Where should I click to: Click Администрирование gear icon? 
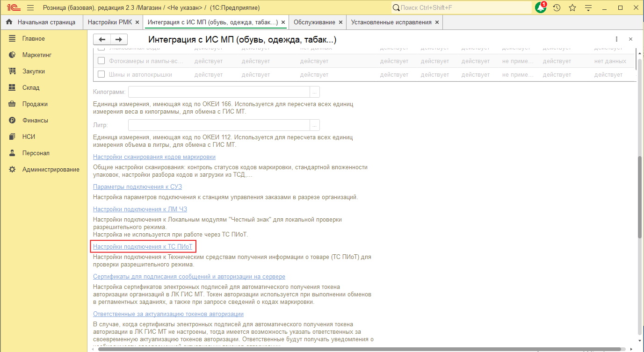click(x=13, y=169)
